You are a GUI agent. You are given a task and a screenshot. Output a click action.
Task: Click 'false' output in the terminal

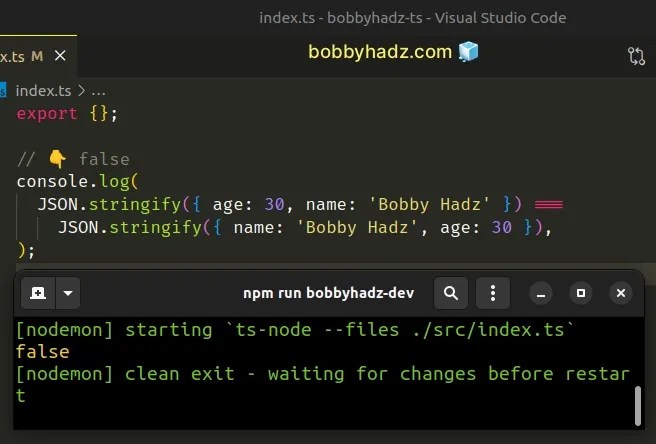click(x=43, y=352)
